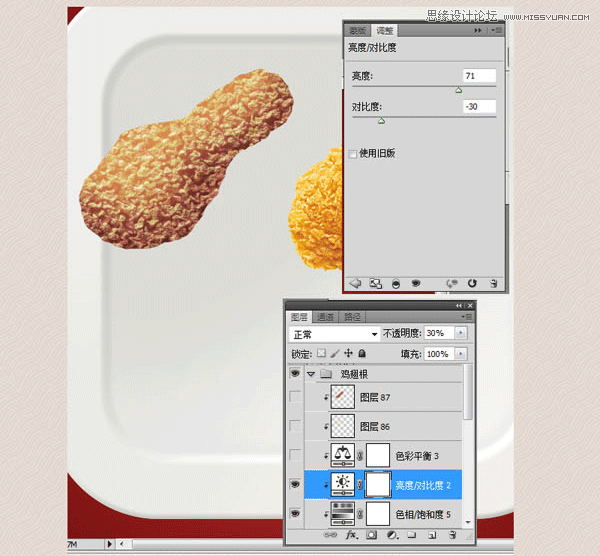600x556 pixels.
Task: Collapse Layers panel with double arrows
Action: click(x=459, y=305)
